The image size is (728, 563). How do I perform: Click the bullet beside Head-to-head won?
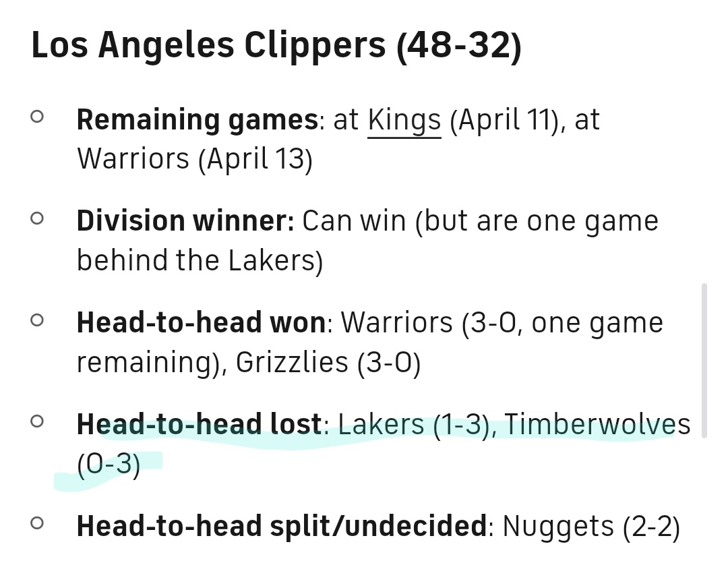click(38, 320)
